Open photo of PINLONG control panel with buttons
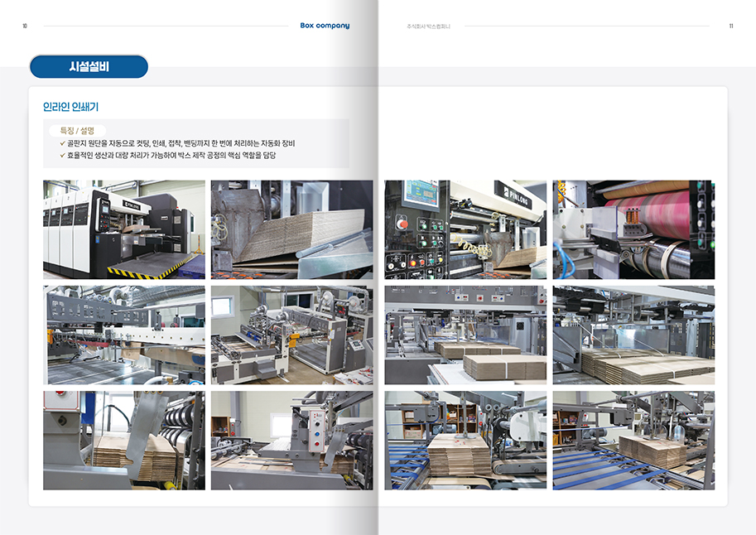Image resolution: width=756 pixels, height=535 pixels. click(x=465, y=229)
